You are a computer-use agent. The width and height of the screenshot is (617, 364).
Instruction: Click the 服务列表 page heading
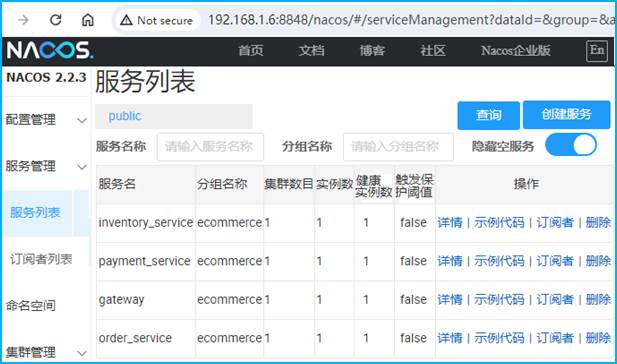(x=145, y=82)
